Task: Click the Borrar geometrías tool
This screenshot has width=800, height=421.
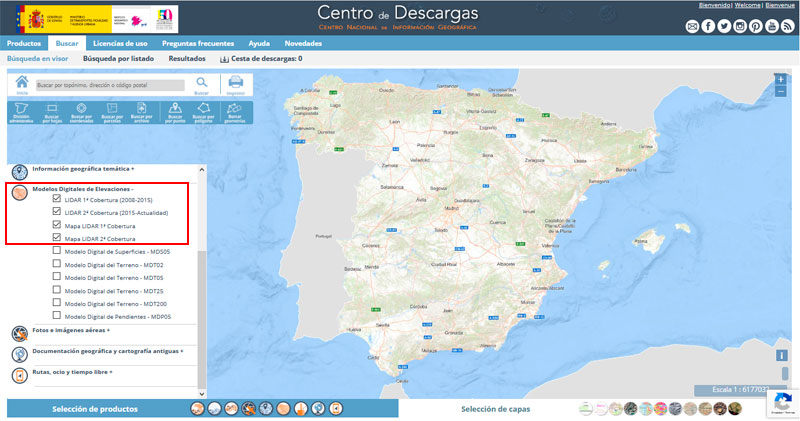Action: (x=235, y=112)
